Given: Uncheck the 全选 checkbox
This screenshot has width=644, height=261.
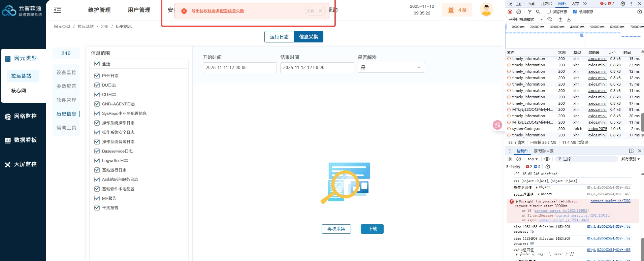Looking at the screenshot, I should (x=97, y=64).
